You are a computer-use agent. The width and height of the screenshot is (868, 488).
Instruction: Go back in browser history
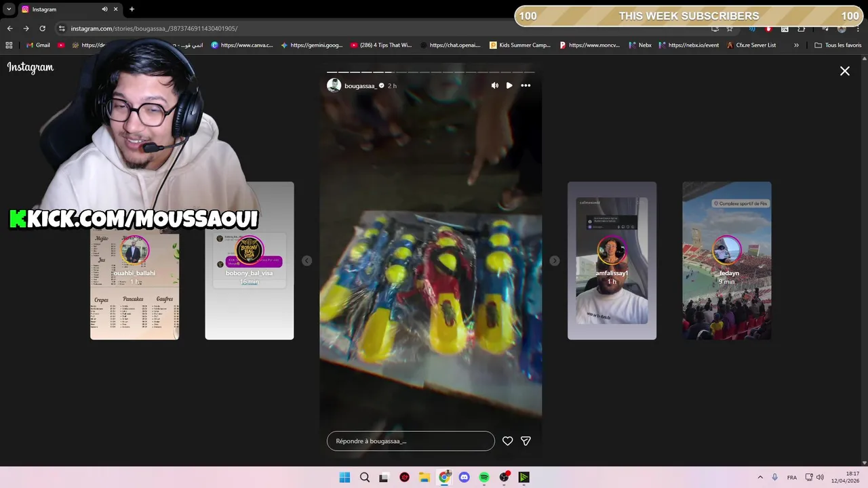(9, 28)
